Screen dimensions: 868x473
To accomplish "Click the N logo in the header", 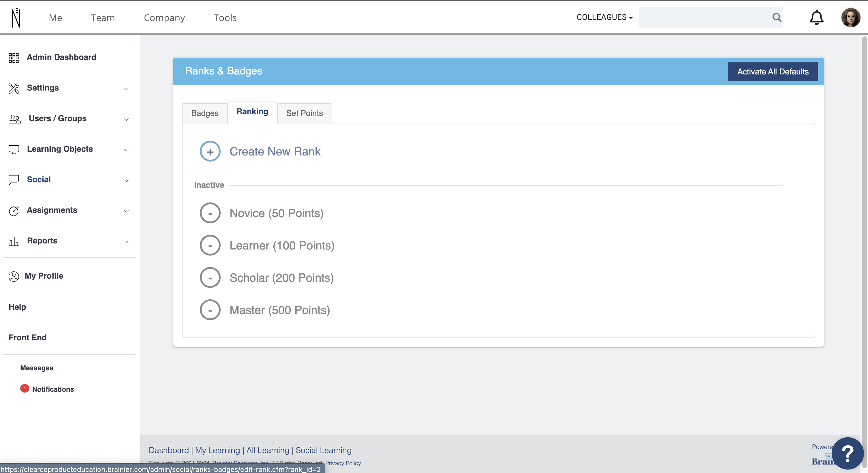I will tap(16, 18).
